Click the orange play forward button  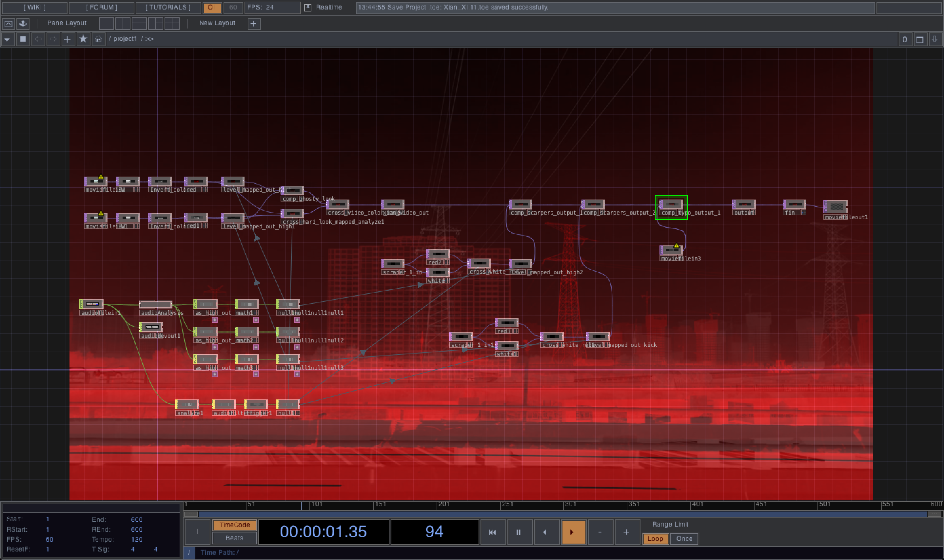pos(573,532)
